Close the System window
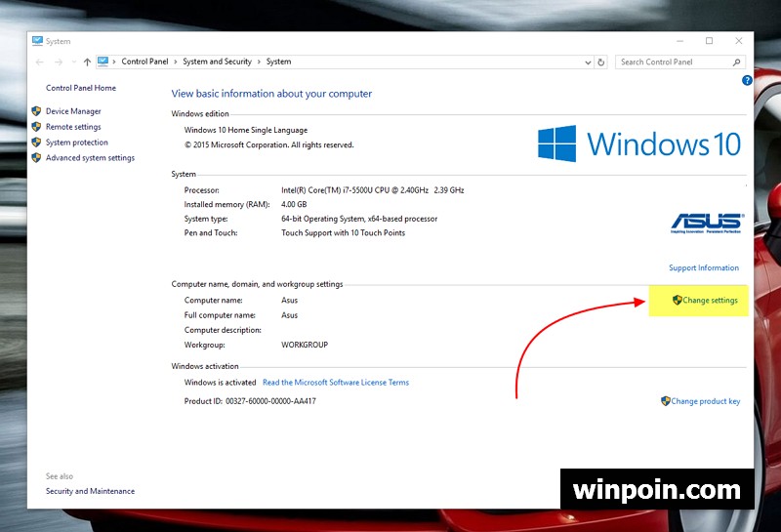 [739, 41]
